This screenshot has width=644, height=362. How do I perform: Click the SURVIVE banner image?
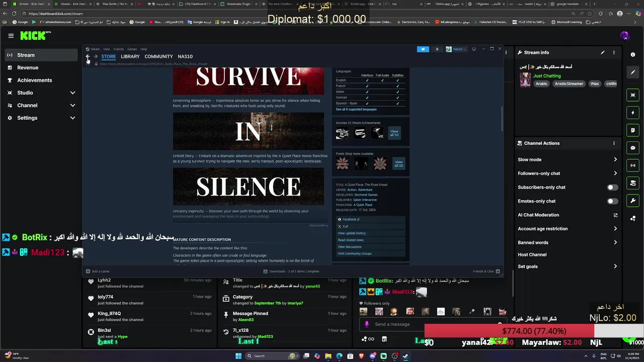click(249, 81)
